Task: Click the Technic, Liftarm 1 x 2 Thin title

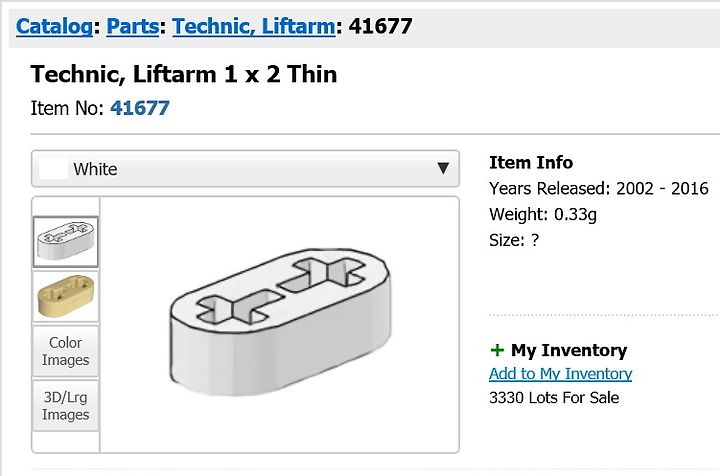Action: pyautogui.click(x=184, y=74)
